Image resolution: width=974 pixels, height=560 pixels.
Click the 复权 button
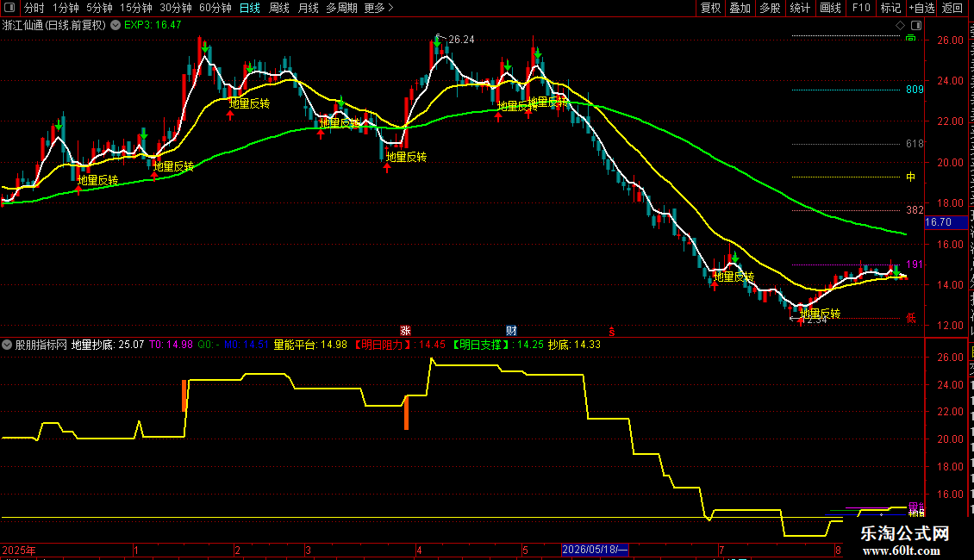pos(710,8)
